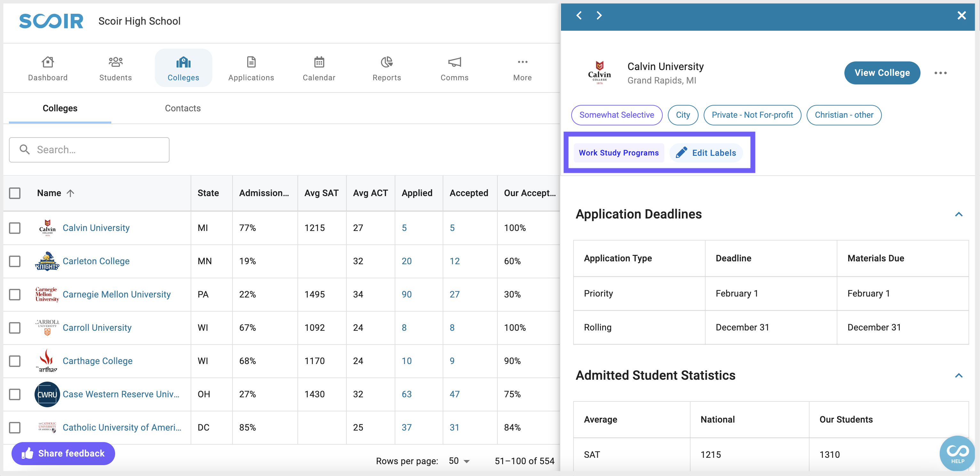Open the Calendar icon
This screenshot has width=980, height=476.
pos(319,62)
